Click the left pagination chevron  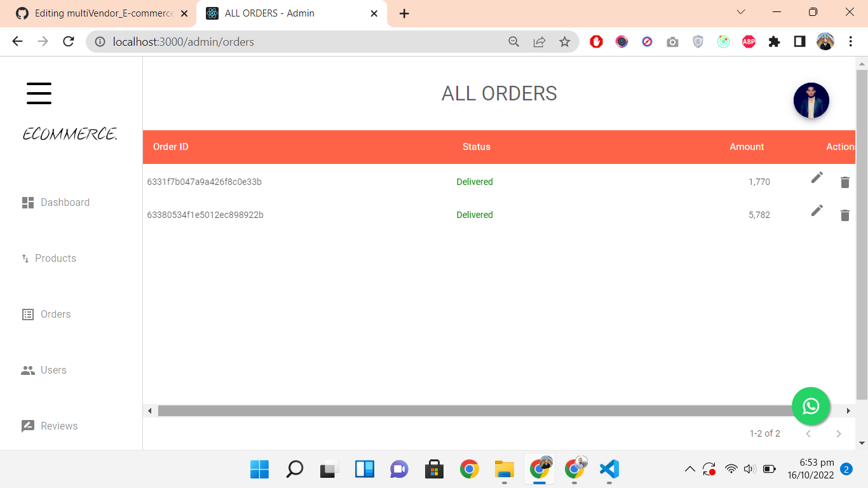click(x=808, y=433)
